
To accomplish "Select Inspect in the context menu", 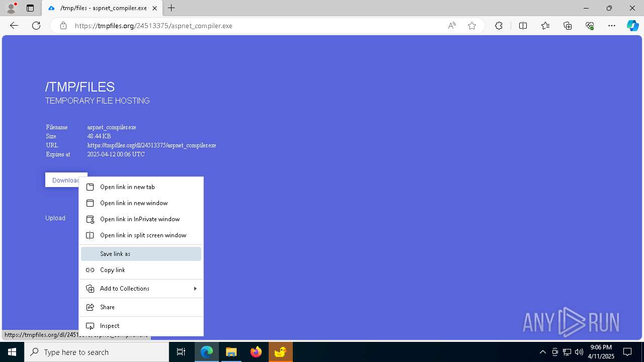I will pos(141,326).
